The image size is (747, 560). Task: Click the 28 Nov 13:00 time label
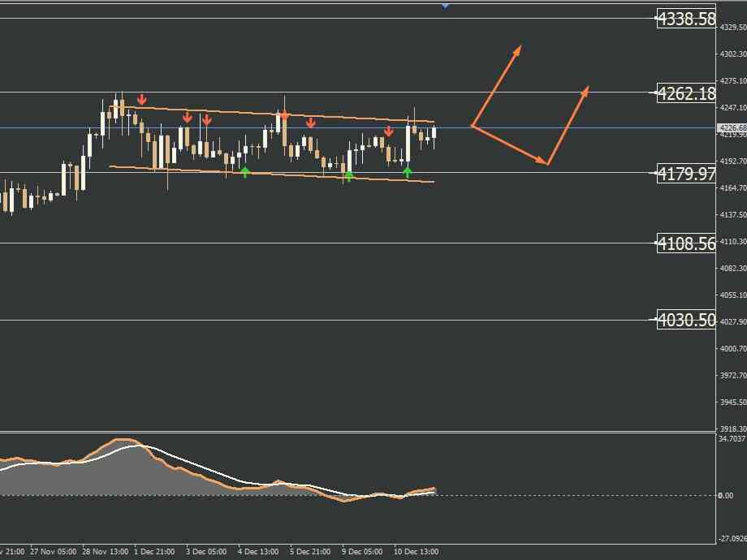(106, 551)
